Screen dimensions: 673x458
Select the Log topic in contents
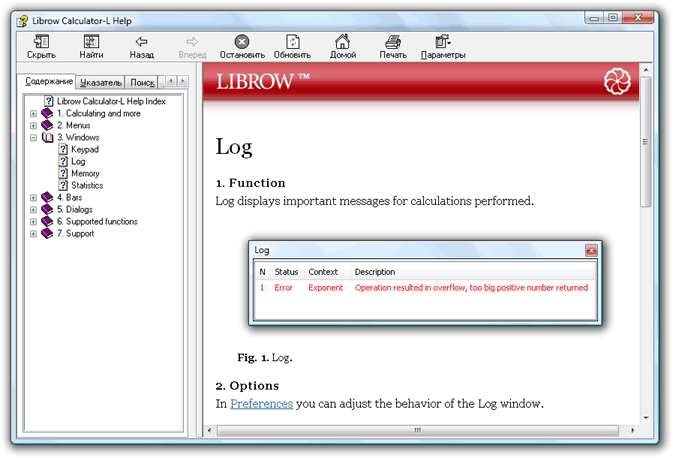click(x=78, y=161)
